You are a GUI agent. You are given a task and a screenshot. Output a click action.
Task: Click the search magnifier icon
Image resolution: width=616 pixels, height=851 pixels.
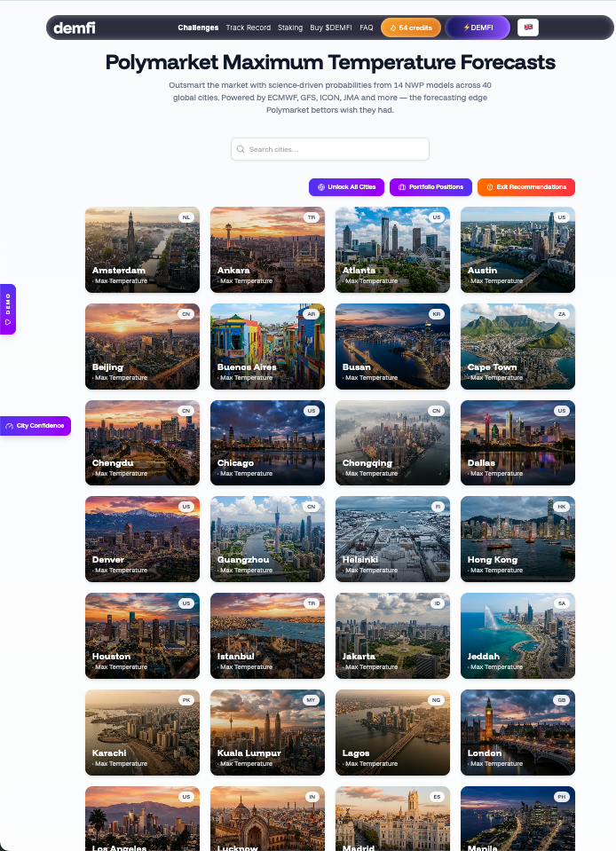pyautogui.click(x=241, y=149)
